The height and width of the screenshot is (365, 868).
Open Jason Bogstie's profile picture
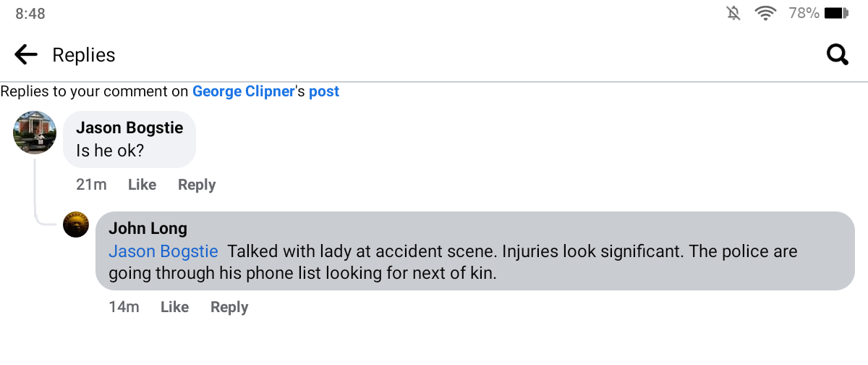[x=35, y=133]
